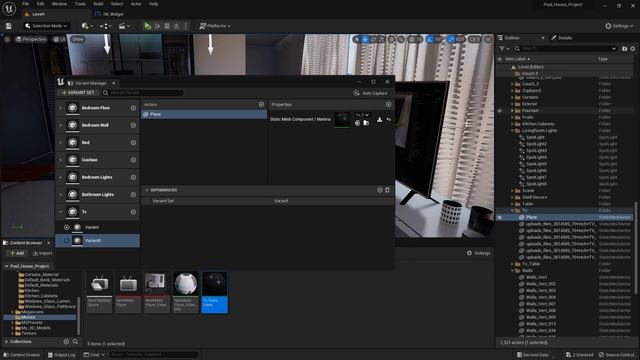Open the Selection Mode dropdown
640x360 pixels.
[46, 26]
